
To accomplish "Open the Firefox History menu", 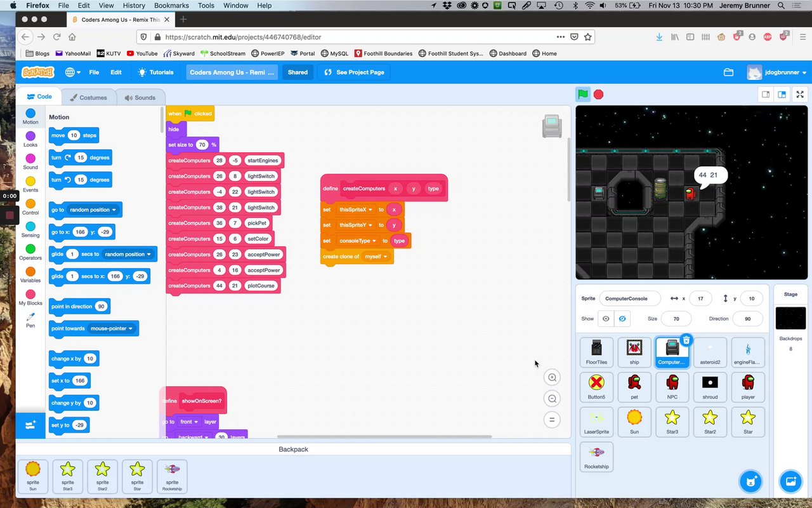I will pyautogui.click(x=134, y=5).
